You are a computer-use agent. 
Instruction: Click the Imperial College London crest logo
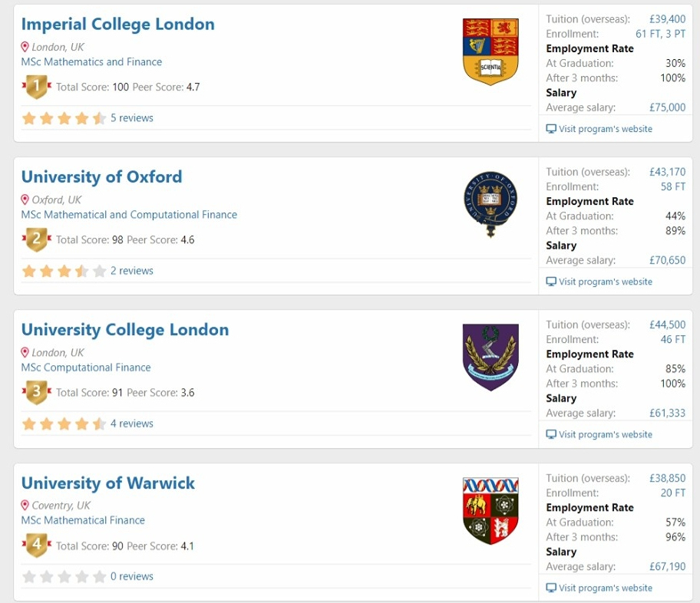click(x=490, y=51)
